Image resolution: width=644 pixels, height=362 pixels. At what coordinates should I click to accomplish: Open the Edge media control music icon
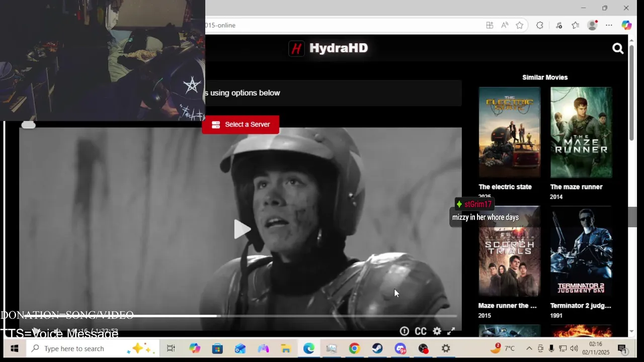[x=559, y=25]
